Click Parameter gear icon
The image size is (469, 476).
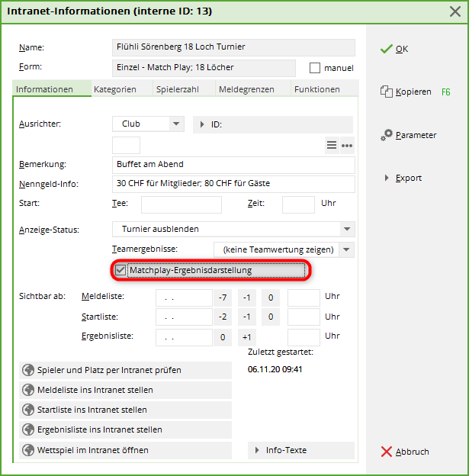[x=387, y=135]
